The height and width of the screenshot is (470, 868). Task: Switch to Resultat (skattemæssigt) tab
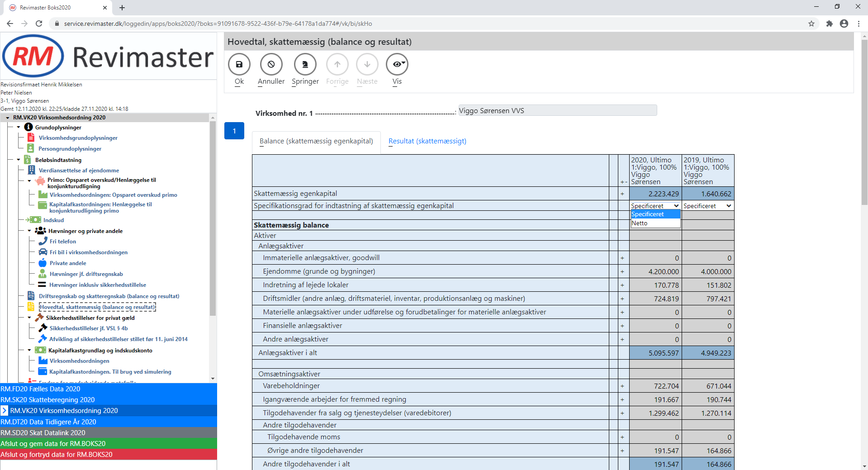click(x=427, y=141)
